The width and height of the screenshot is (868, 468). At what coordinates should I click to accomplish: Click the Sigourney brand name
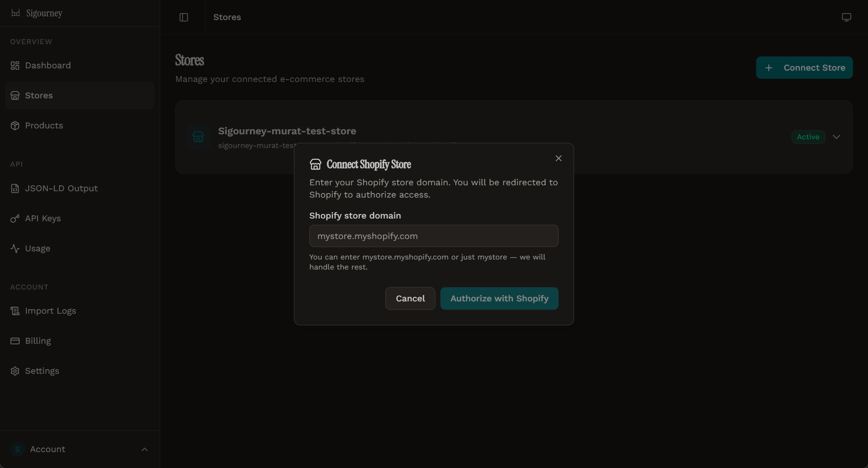[44, 13]
